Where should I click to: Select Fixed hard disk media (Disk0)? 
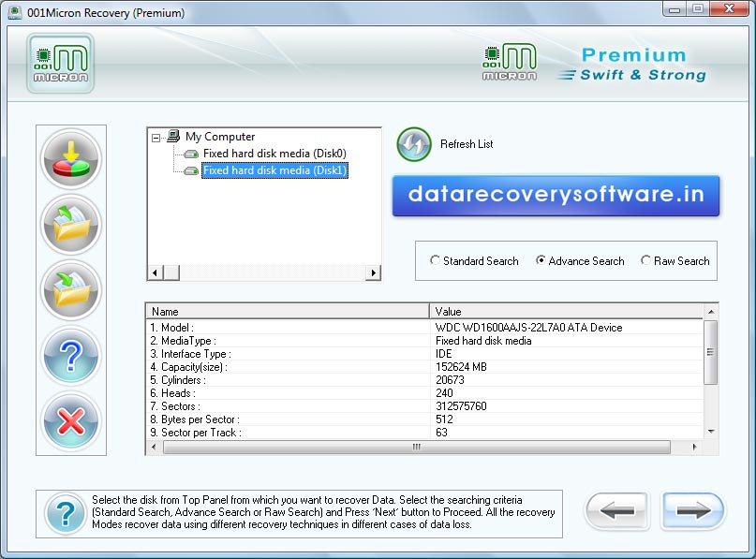pos(274,154)
